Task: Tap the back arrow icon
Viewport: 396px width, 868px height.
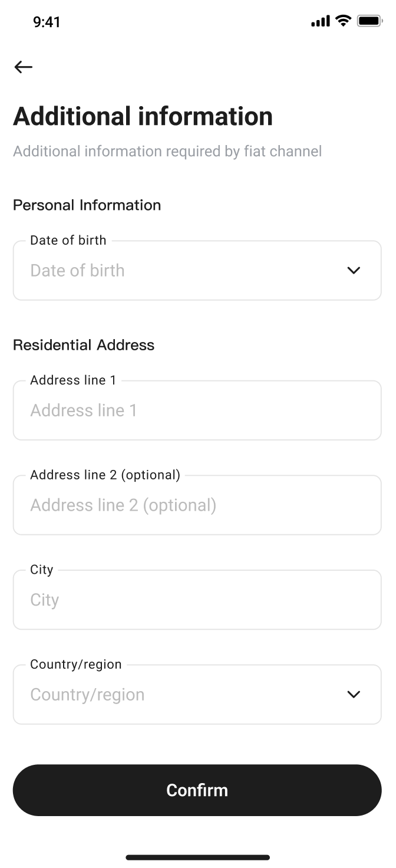Action: click(24, 67)
